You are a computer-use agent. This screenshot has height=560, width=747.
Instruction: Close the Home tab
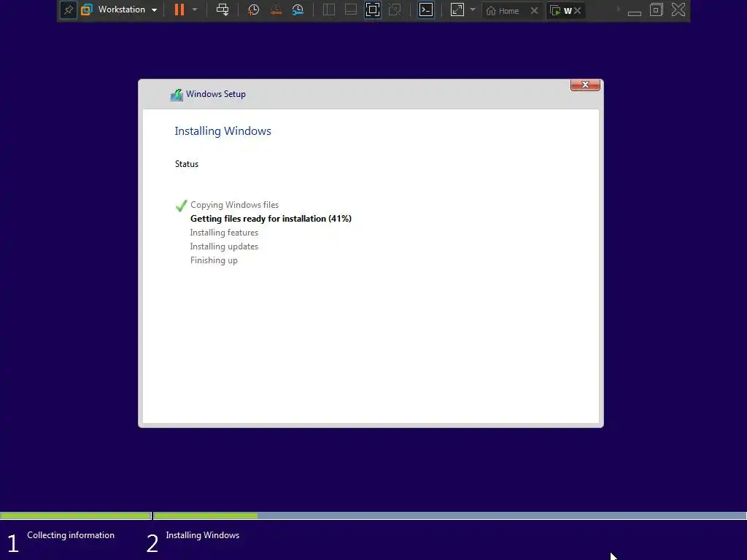click(x=535, y=10)
